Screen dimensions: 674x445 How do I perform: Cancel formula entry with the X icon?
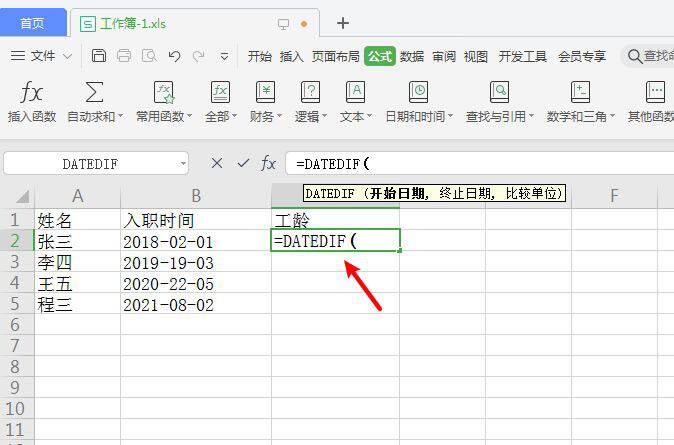tap(217, 163)
